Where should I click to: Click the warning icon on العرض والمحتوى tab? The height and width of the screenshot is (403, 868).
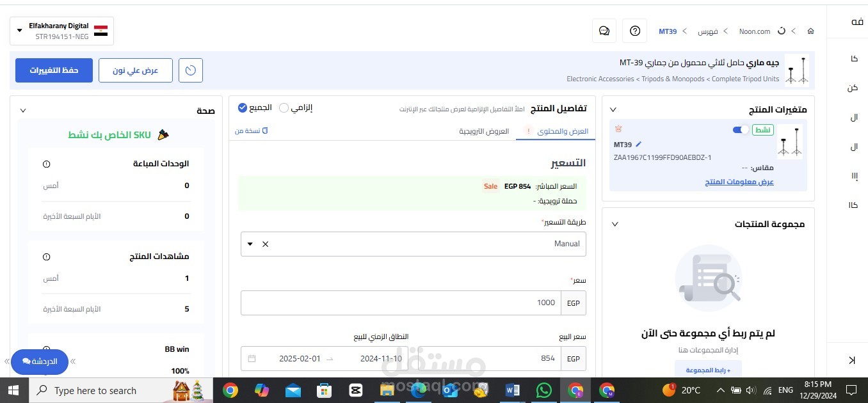529,131
